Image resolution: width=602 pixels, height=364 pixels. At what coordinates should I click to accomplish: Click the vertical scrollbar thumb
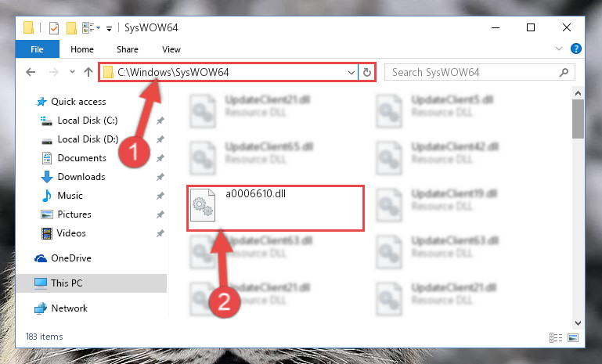pyautogui.click(x=578, y=119)
